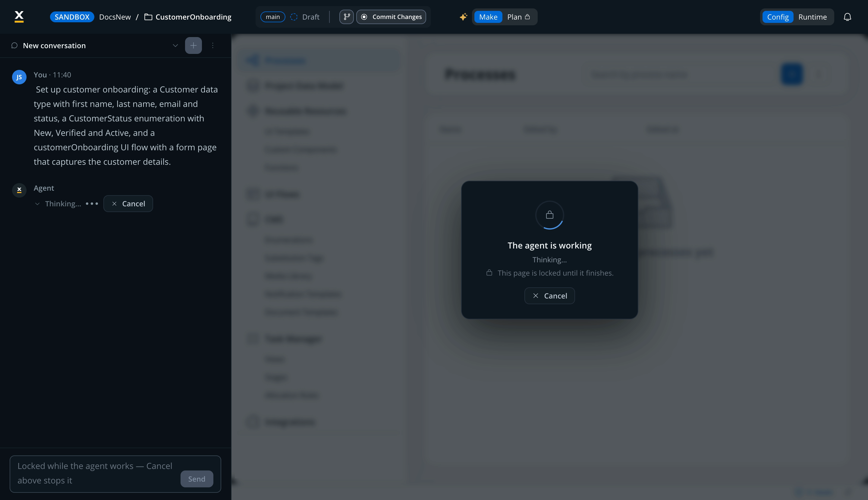
Task: Select the Runtime view
Action: 812,17
